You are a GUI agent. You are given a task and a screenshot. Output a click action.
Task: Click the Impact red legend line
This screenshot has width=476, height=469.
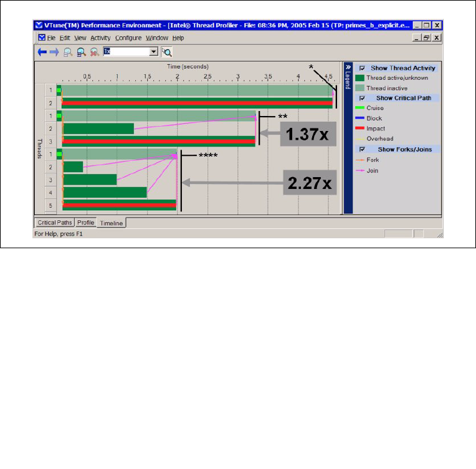tap(359, 128)
